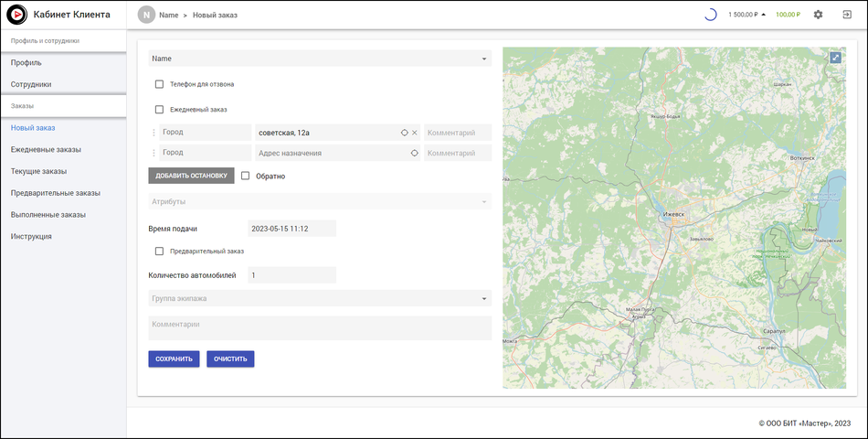868x439 pixels.
Task: Tick the Предварительный заказ checkbox
Action: (159, 251)
